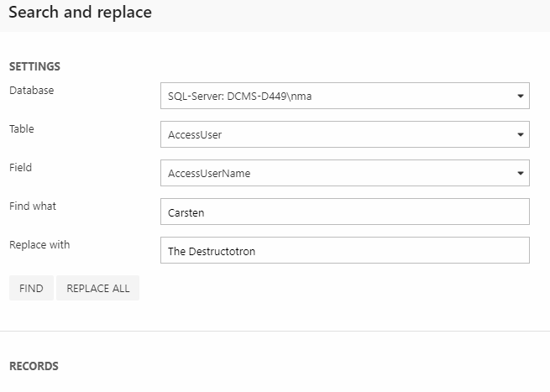
Task: Click the Find what label
Action: pos(33,206)
